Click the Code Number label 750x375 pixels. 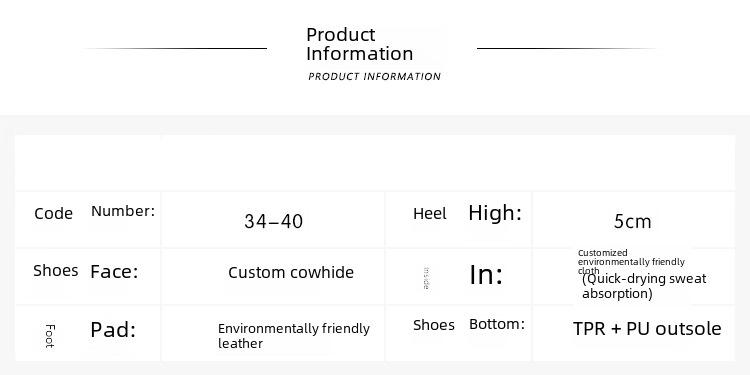(x=95, y=212)
